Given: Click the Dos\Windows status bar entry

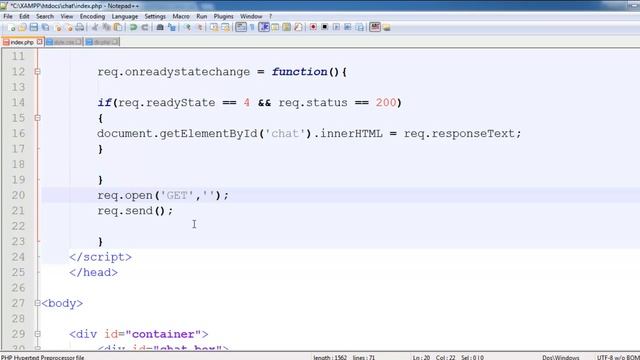Looking at the screenshot, I should pyautogui.click(x=560, y=357).
